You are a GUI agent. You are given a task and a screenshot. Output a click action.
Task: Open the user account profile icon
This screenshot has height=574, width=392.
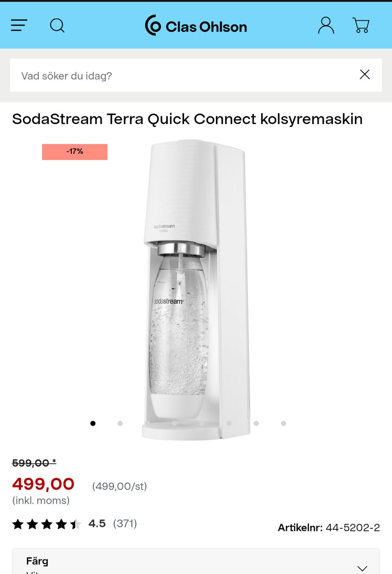pos(326,25)
